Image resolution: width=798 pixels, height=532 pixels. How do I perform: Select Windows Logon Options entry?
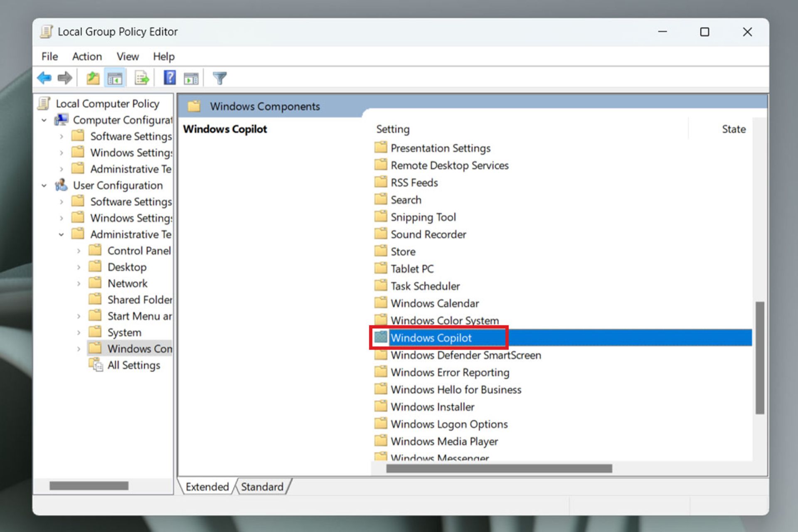441,424
